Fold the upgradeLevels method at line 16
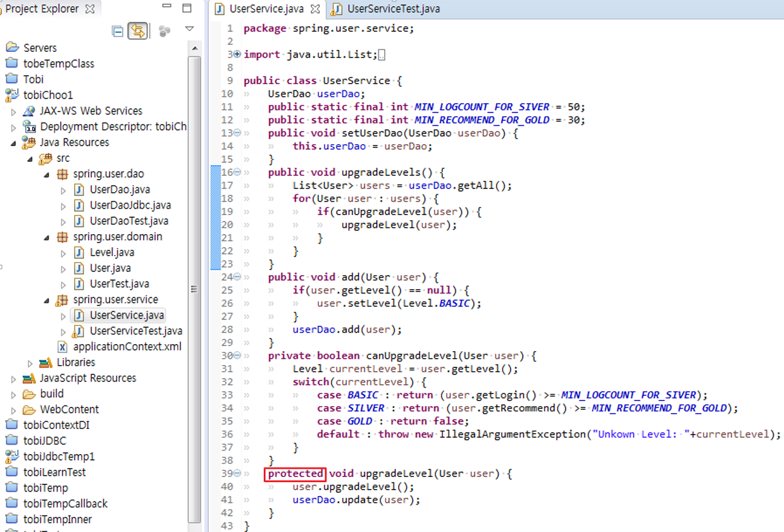Viewport: 784px width, 532px height. tap(237, 172)
